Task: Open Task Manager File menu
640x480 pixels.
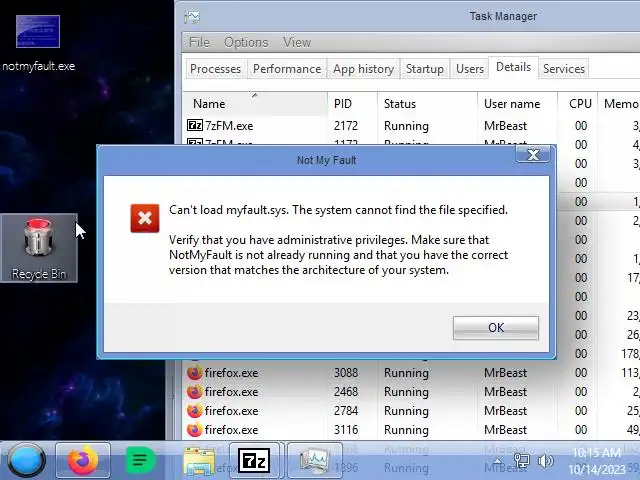Action: (x=199, y=42)
